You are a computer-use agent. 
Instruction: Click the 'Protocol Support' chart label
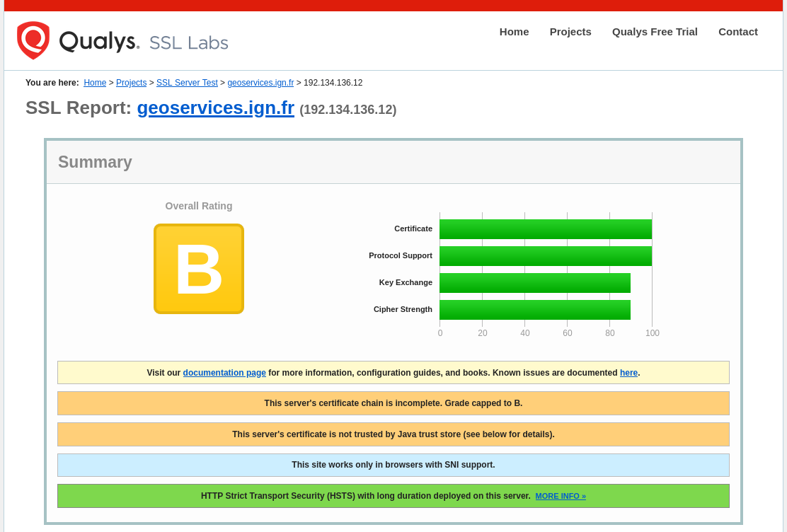(401, 255)
